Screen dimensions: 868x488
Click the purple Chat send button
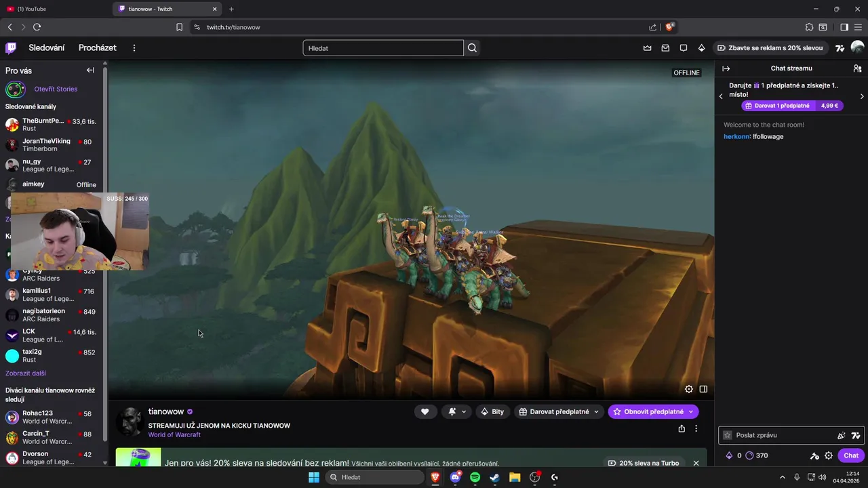[851, 455]
